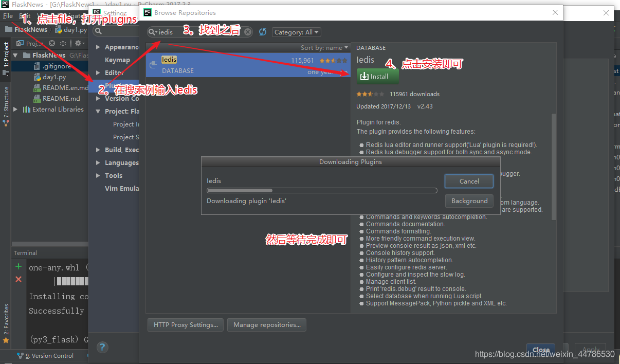Open the Category: All dropdown
Image resolution: width=620 pixels, height=364 pixels.
click(x=296, y=32)
